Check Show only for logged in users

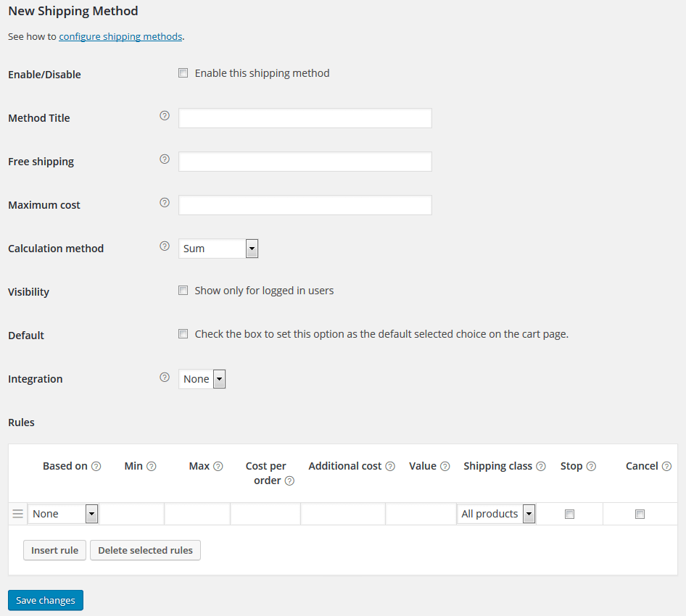coord(183,291)
